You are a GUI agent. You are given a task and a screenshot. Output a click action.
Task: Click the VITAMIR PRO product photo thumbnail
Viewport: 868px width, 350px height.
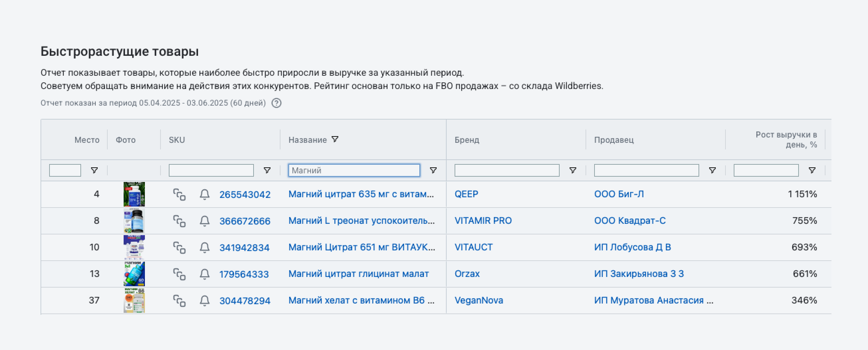134,221
